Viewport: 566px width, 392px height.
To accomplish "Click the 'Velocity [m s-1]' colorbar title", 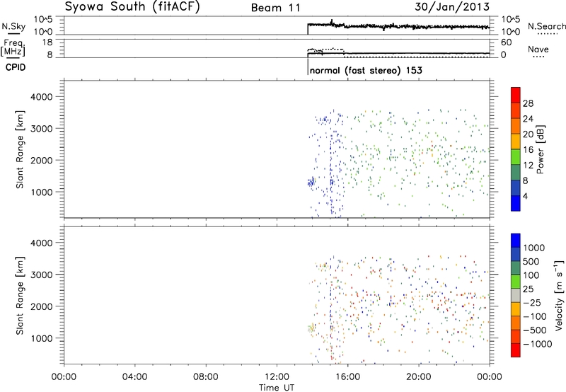I will pos(560,295).
